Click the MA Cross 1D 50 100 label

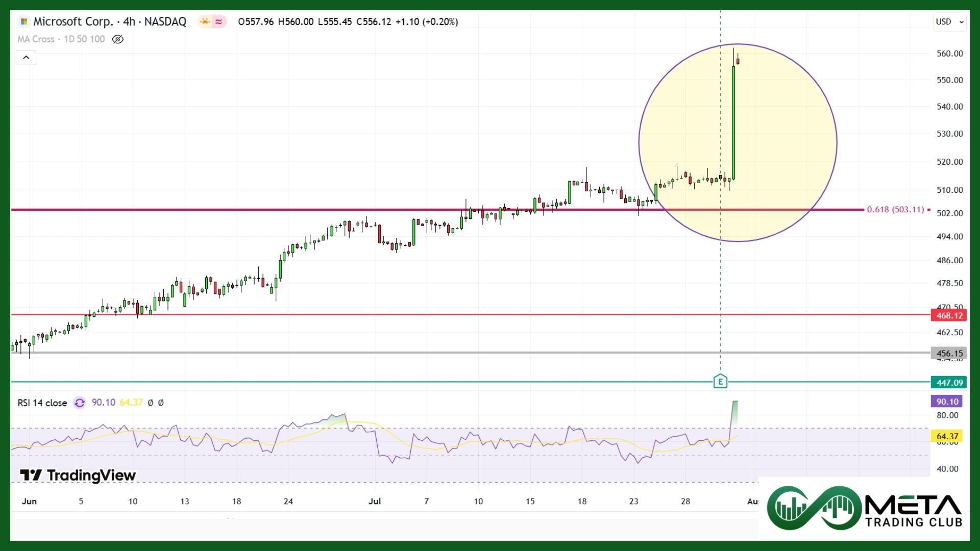61,39
